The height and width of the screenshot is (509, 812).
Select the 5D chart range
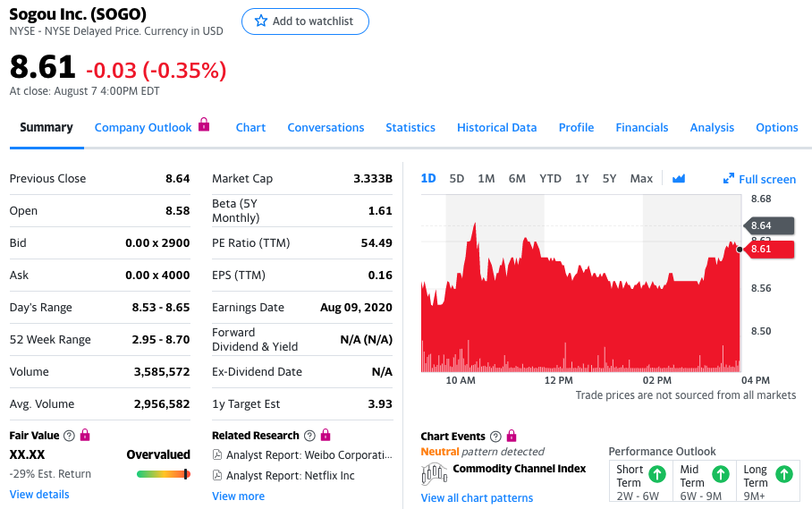457,179
